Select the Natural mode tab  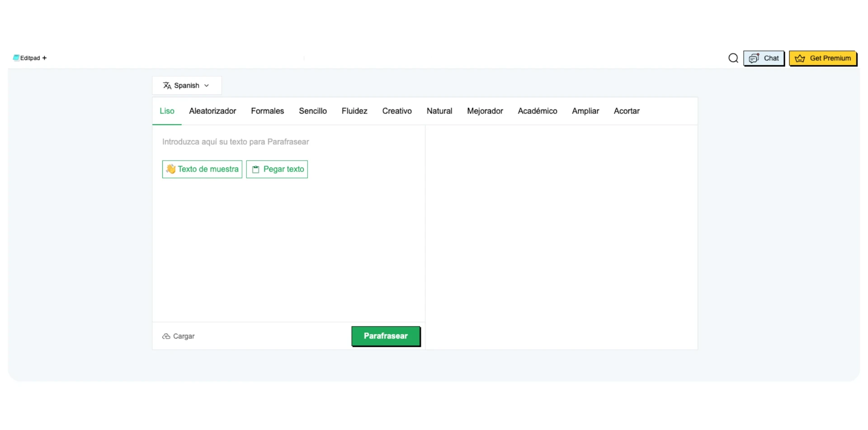tap(439, 111)
